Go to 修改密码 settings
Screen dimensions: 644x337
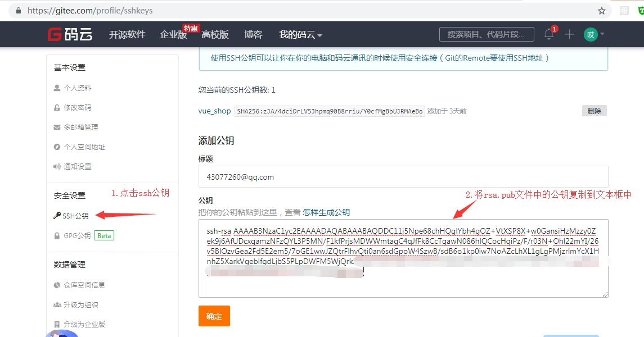(x=77, y=108)
